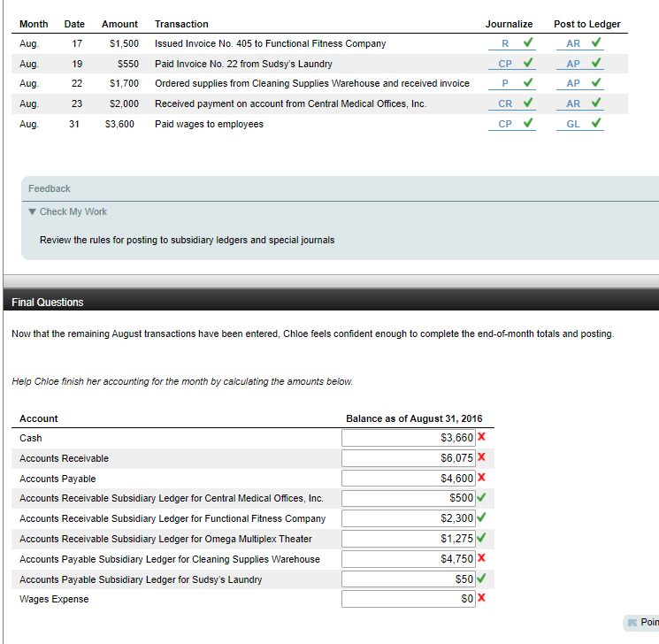Screen dimensions: 659x644
Task: Edit Functional Fitness Company subsidiary ledger balance
Action: tap(408, 517)
